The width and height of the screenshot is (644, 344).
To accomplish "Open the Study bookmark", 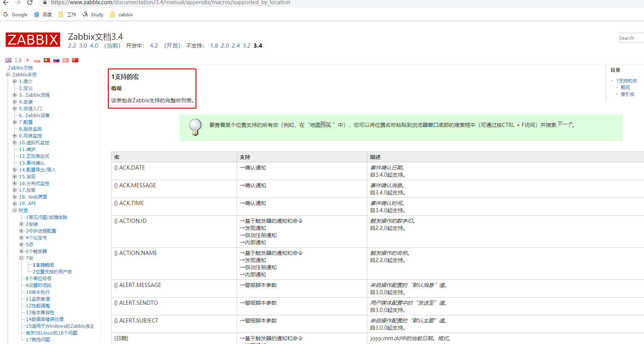I will 93,14.
